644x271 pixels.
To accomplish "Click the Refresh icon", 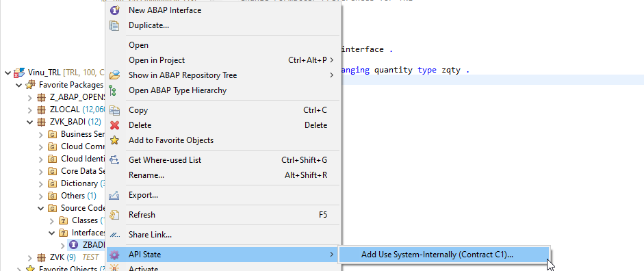I will [114, 215].
